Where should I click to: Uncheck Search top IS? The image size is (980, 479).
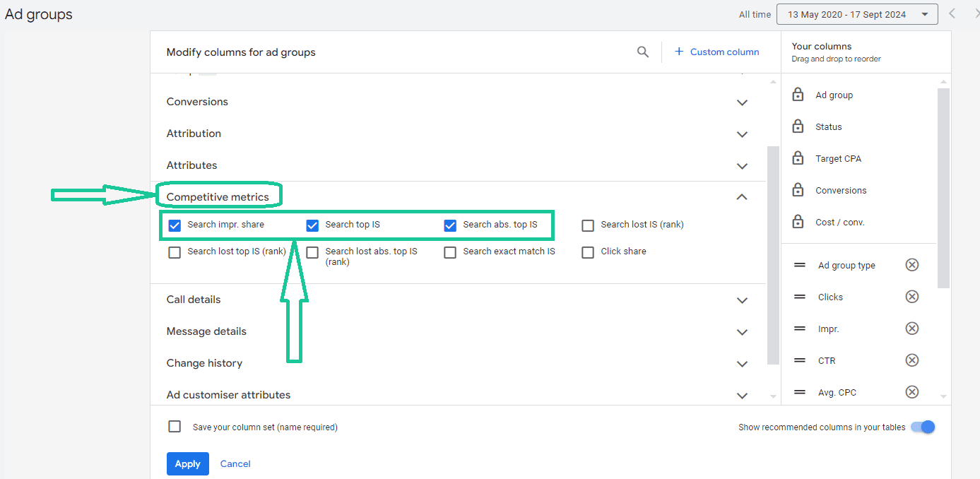point(312,225)
